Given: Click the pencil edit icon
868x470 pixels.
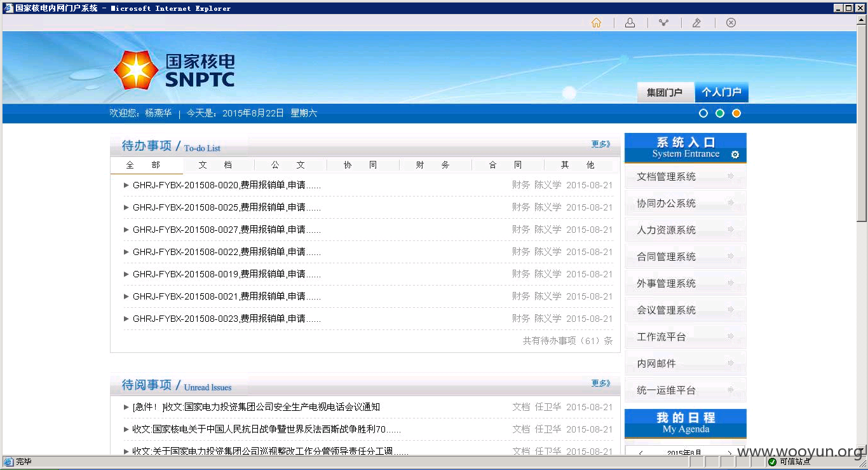Looking at the screenshot, I should point(696,23).
